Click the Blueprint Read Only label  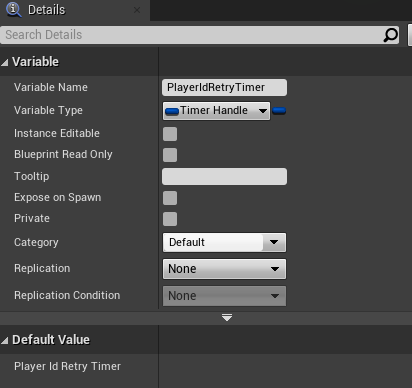click(x=63, y=154)
